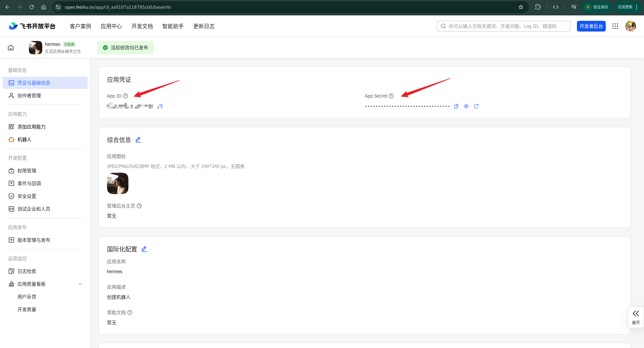Show the App Secret help tooltip icon
644x348 pixels.
click(391, 96)
